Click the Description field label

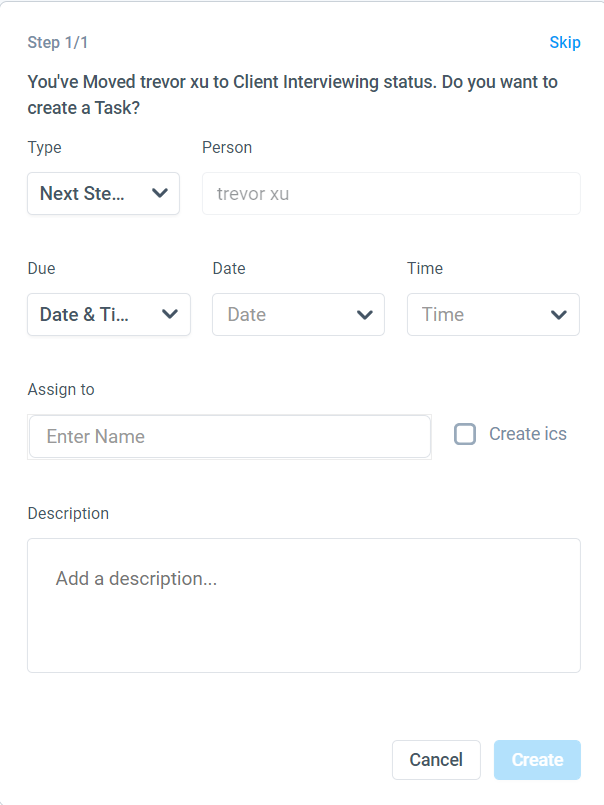(68, 513)
